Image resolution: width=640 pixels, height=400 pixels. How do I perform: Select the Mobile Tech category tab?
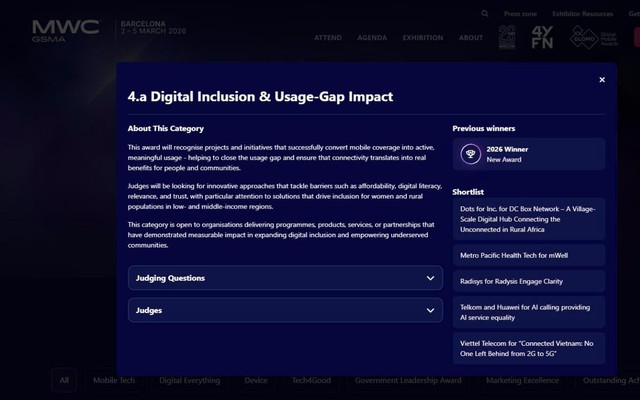(x=116, y=380)
